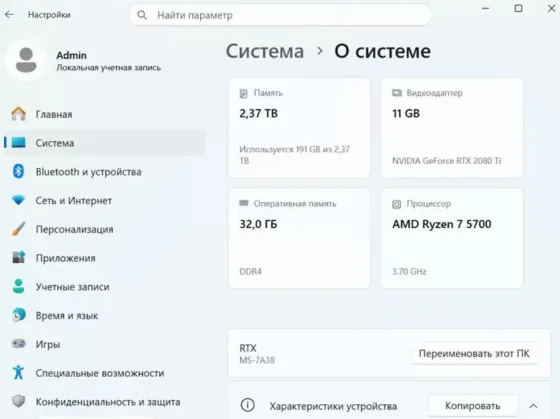Click the Копировать button
This screenshot has width=560, height=419.
tap(472, 406)
